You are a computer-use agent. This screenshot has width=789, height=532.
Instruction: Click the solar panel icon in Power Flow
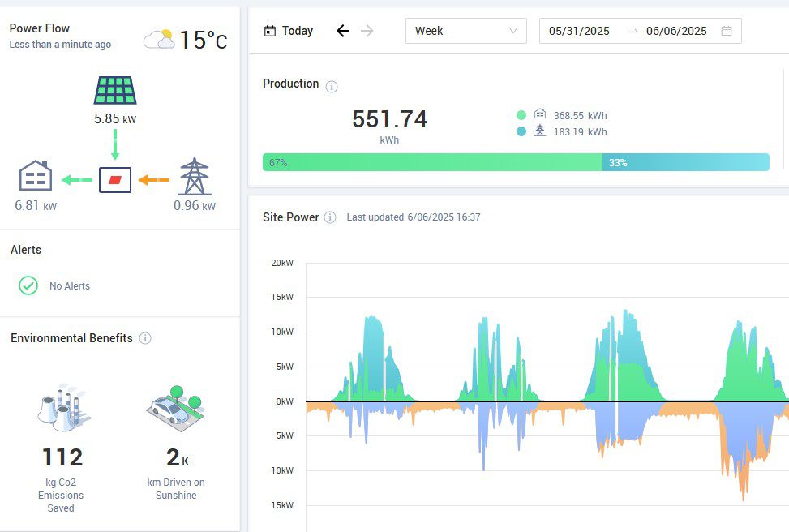pos(114,90)
